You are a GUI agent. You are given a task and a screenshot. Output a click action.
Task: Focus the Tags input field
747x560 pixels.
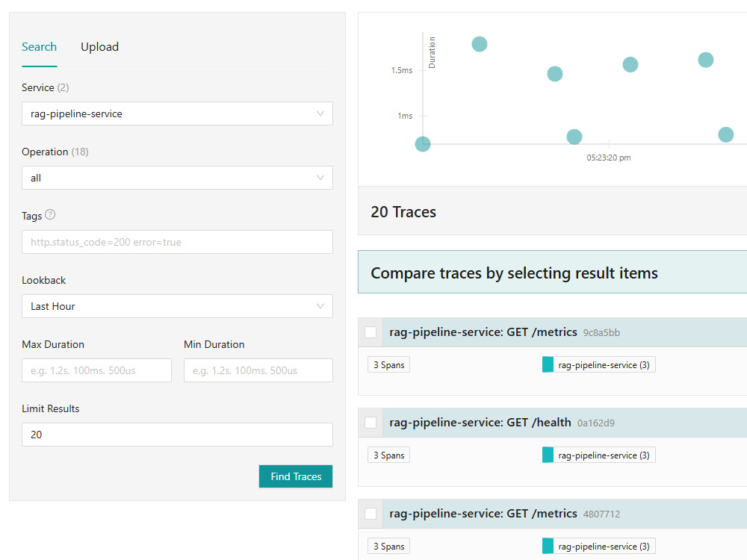pos(177,242)
